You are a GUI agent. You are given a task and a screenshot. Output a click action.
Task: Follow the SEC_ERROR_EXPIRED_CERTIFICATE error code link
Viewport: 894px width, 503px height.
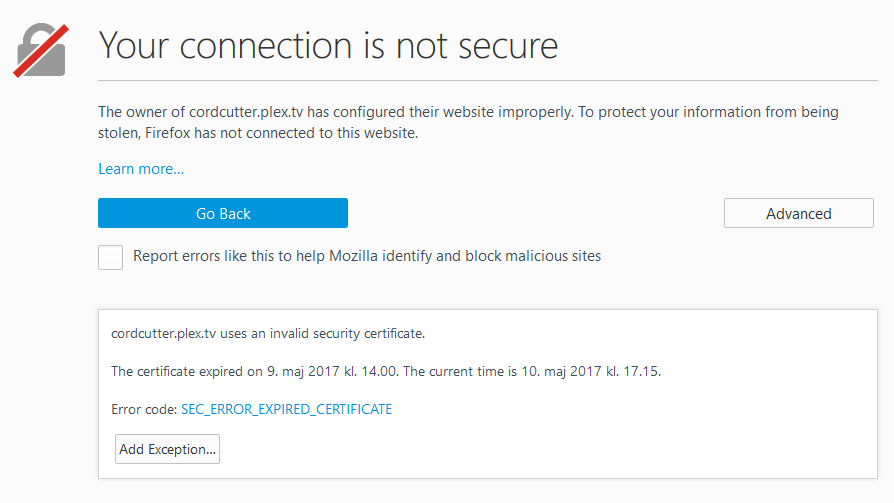pos(286,409)
